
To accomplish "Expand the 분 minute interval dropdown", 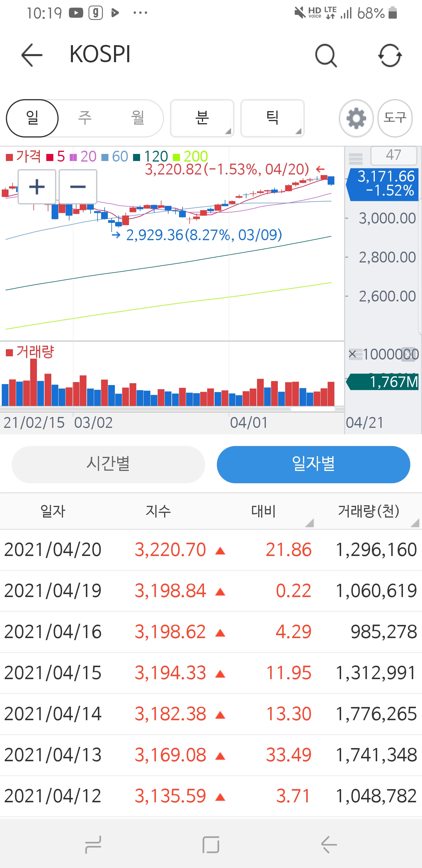I will 202,118.
